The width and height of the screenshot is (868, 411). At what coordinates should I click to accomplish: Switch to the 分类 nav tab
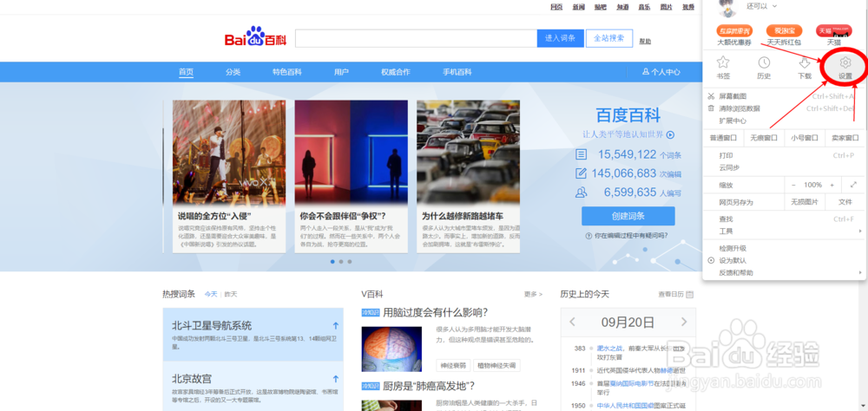click(233, 72)
